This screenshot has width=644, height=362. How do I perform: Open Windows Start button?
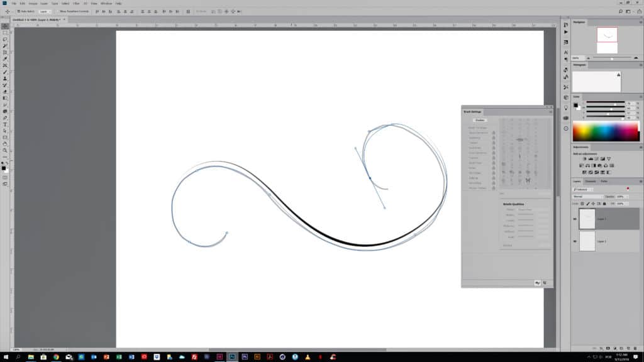coord(6,356)
